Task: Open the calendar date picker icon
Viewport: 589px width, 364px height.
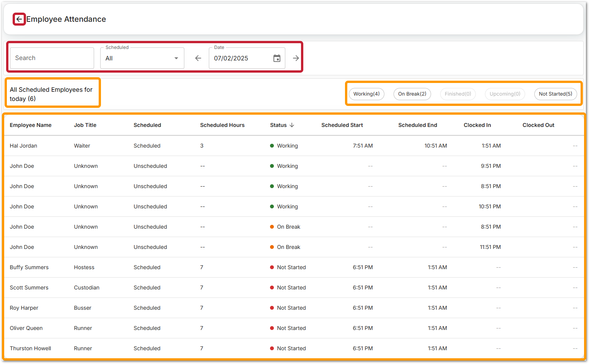Action: tap(277, 58)
